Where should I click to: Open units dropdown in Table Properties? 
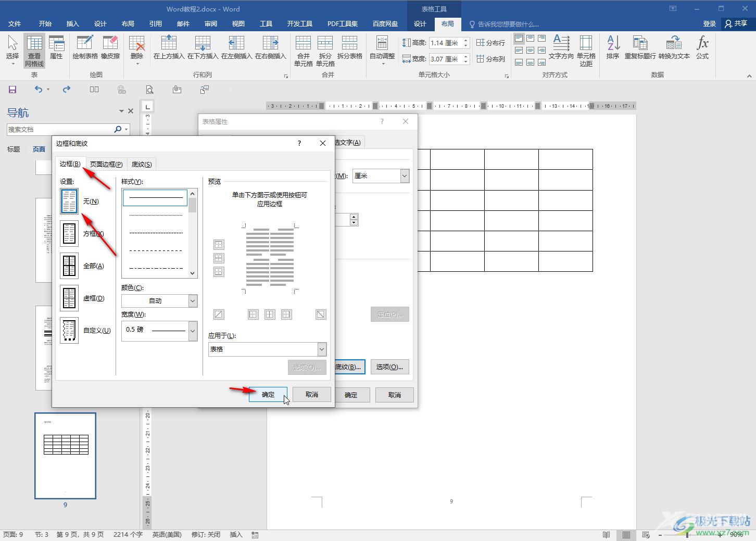pyautogui.click(x=405, y=176)
